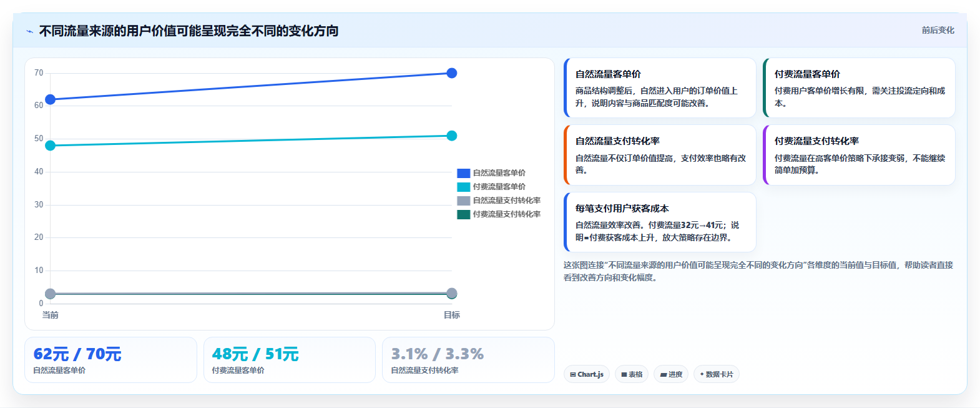The height and width of the screenshot is (408, 980).
Task: Click the chart description paragraph starting 这张图连接
Action: (x=758, y=271)
